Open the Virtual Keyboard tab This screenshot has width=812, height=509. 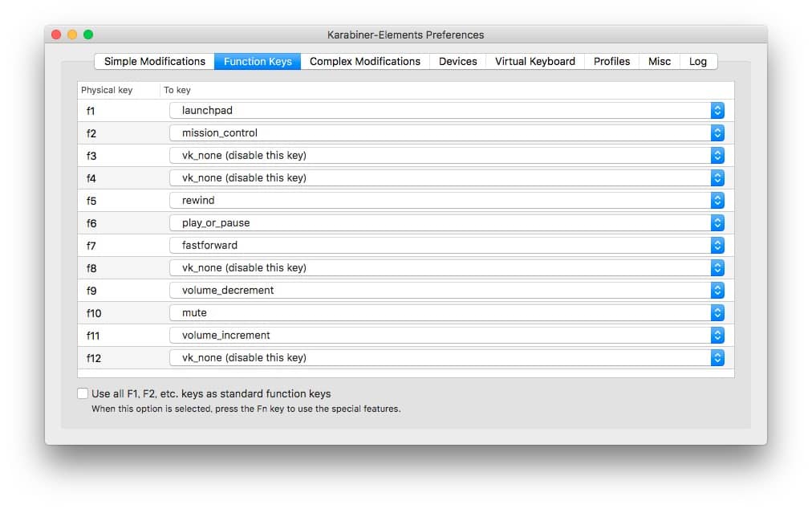[x=535, y=61]
